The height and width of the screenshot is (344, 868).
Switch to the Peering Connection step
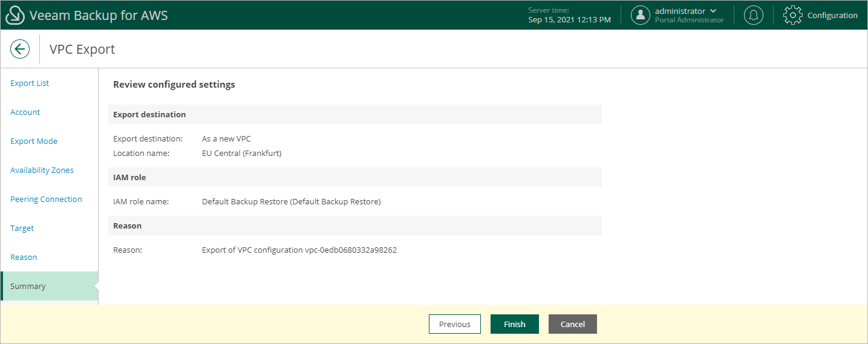coord(46,200)
